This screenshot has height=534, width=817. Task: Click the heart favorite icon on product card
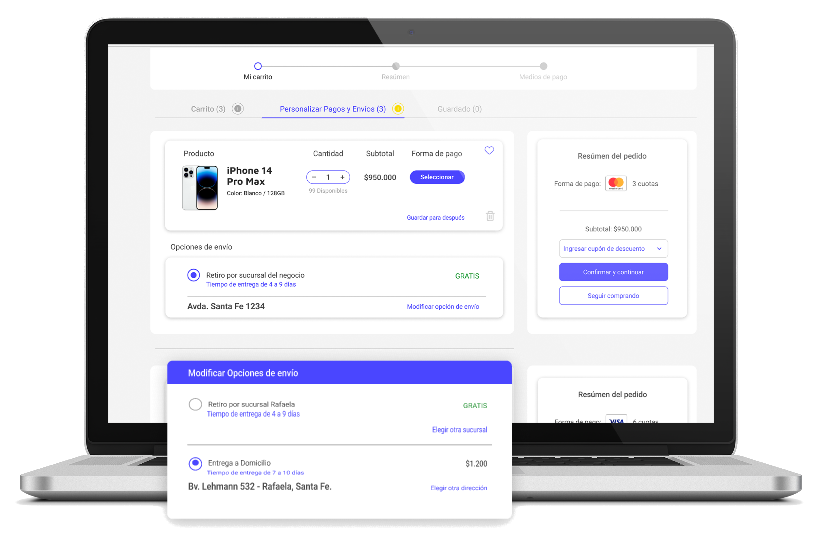point(489,151)
